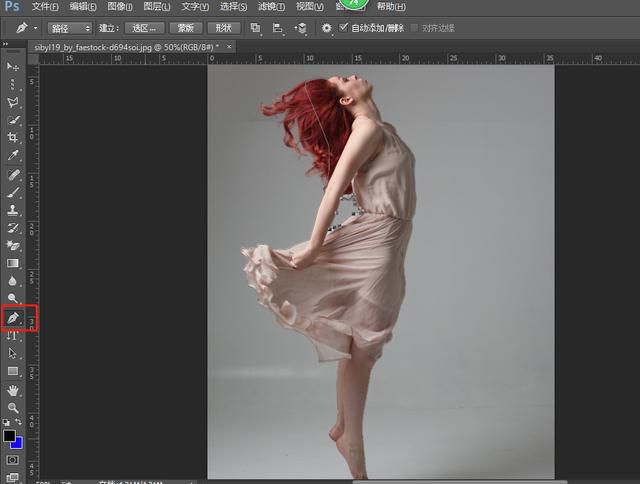Viewport: 640px width, 484px height.
Task: Select the Polygonal Lasso tool
Action: (x=13, y=102)
